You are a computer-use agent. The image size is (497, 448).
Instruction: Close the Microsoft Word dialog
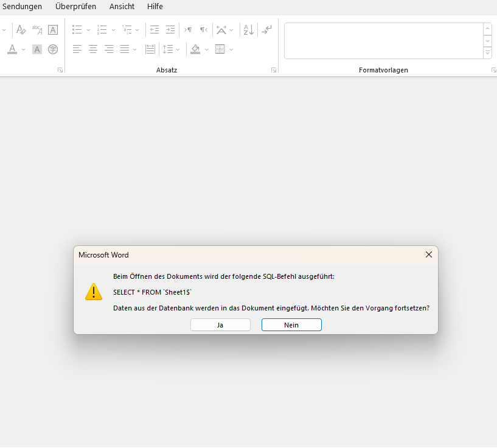(429, 254)
